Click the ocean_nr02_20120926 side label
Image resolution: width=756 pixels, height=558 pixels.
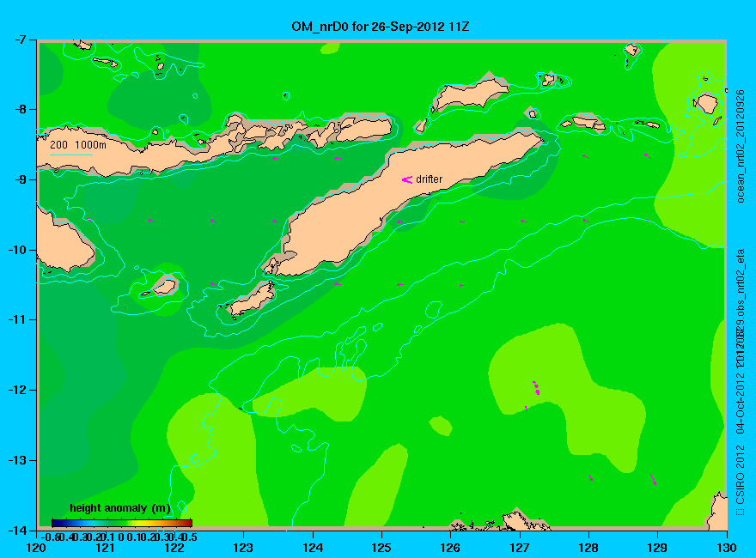(x=741, y=147)
